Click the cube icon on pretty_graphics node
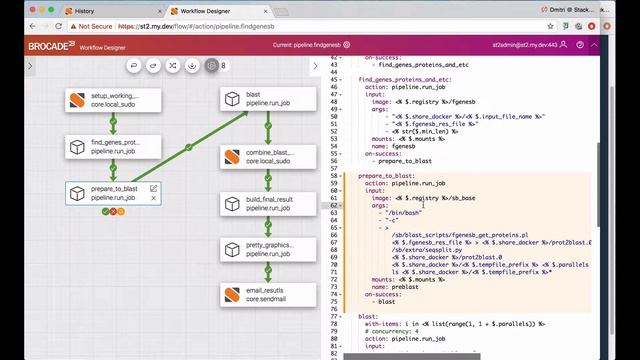 pyautogui.click(x=232, y=249)
